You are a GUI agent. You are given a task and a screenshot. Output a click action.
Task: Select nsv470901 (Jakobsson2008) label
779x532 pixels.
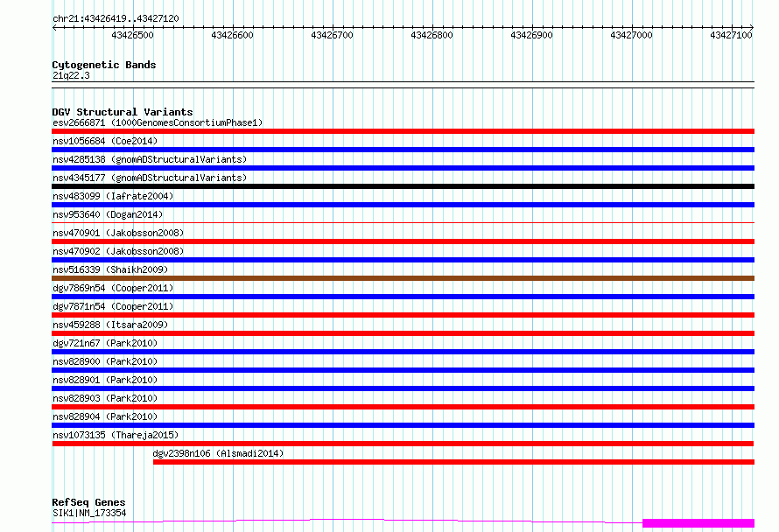(x=118, y=233)
